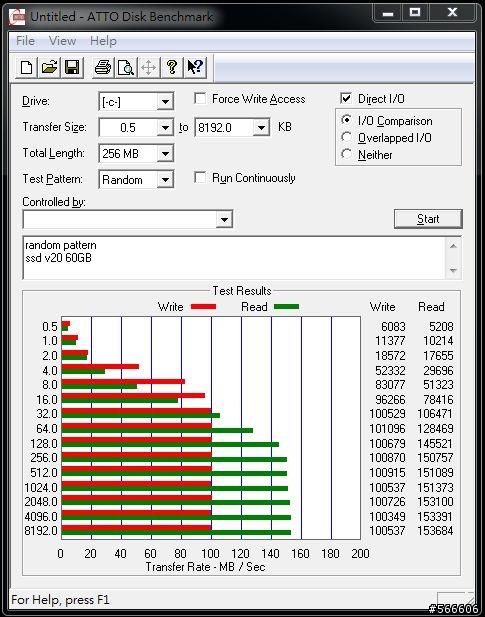Click the 'Transfer Rate - MB / Sec' axis label

(x=205, y=567)
